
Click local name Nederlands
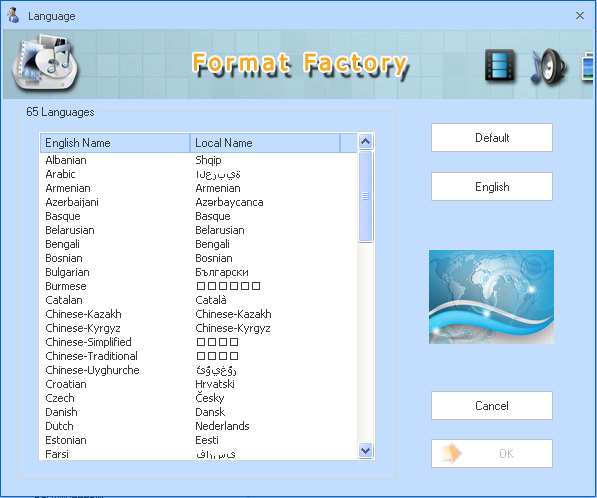222,426
